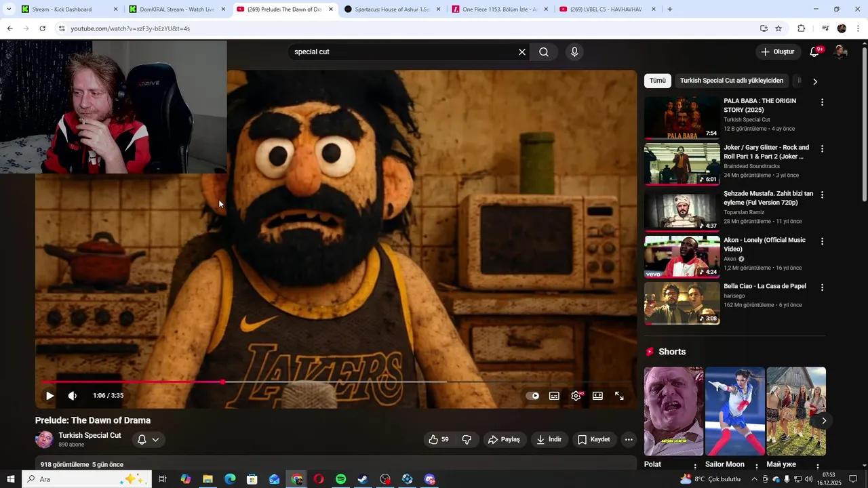This screenshot has height=488, width=868.
Task: Open options for Şehzade Mustafa video
Action: coord(822,195)
